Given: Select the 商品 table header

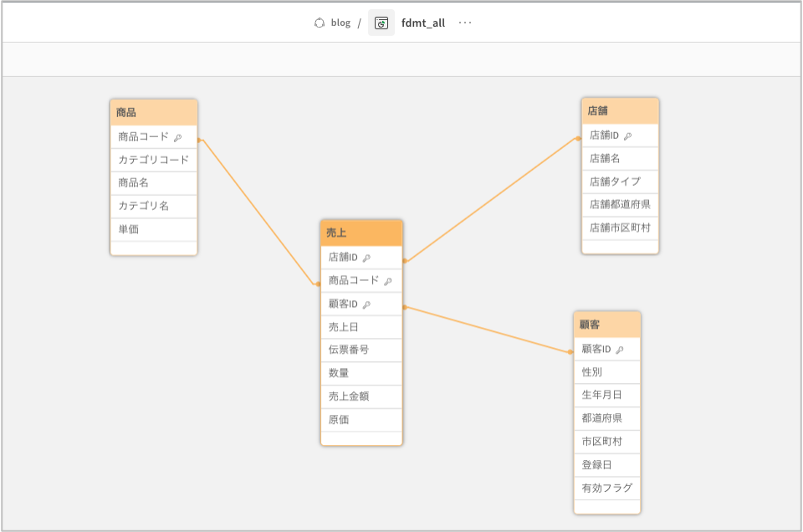Looking at the screenshot, I should 154,112.
